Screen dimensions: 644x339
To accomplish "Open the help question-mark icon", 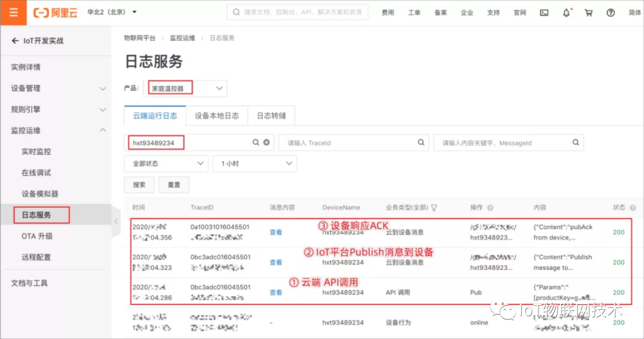I will [611, 13].
